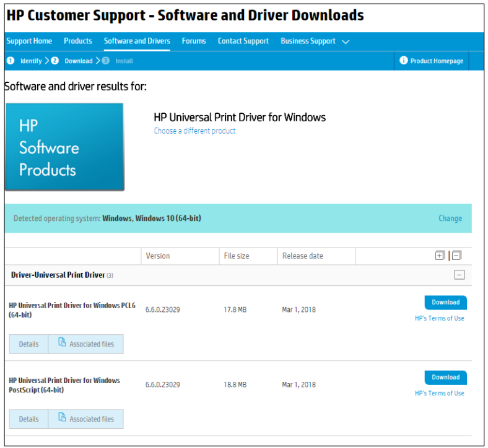This screenshot has width=488, height=448.
Task: Click the Release date column header
Action: coord(302,256)
